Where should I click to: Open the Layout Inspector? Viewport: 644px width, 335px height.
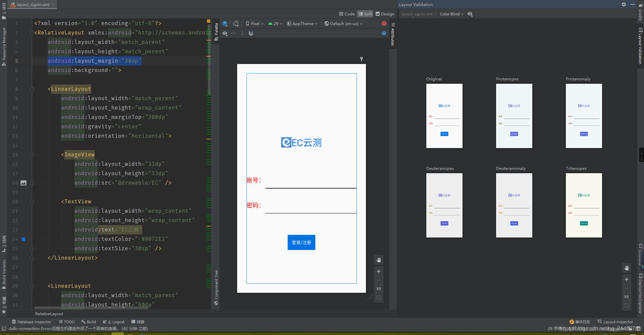pos(615,322)
